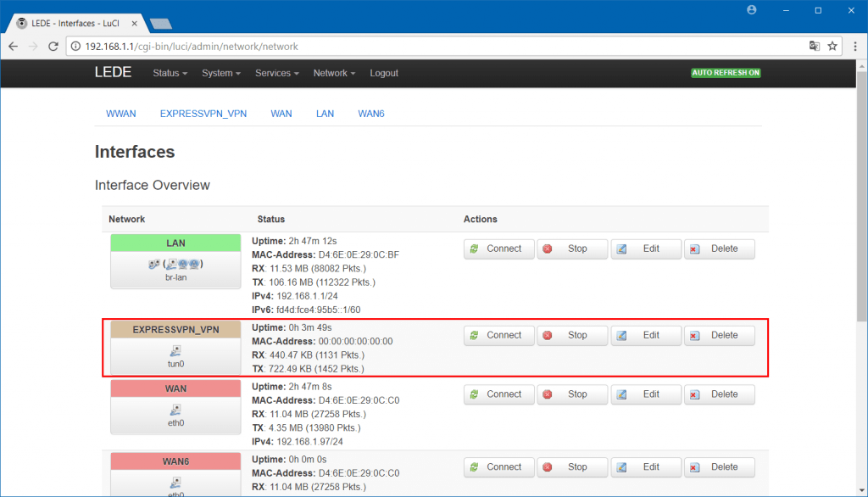868x497 pixels.
Task: Open the System dropdown menu
Action: tap(220, 73)
